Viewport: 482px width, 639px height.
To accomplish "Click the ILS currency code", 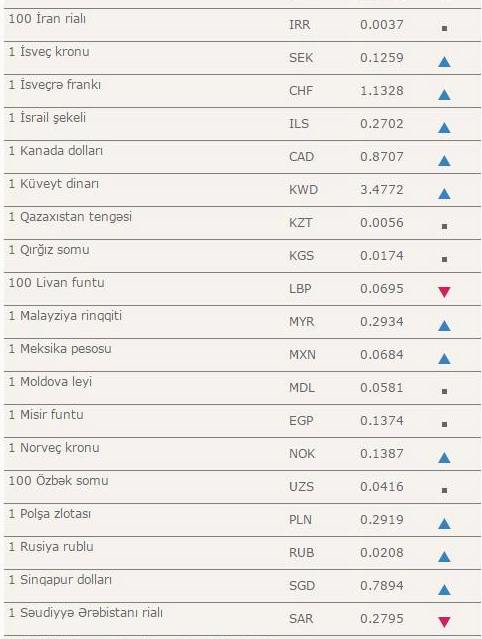I will [x=299, y=123].
